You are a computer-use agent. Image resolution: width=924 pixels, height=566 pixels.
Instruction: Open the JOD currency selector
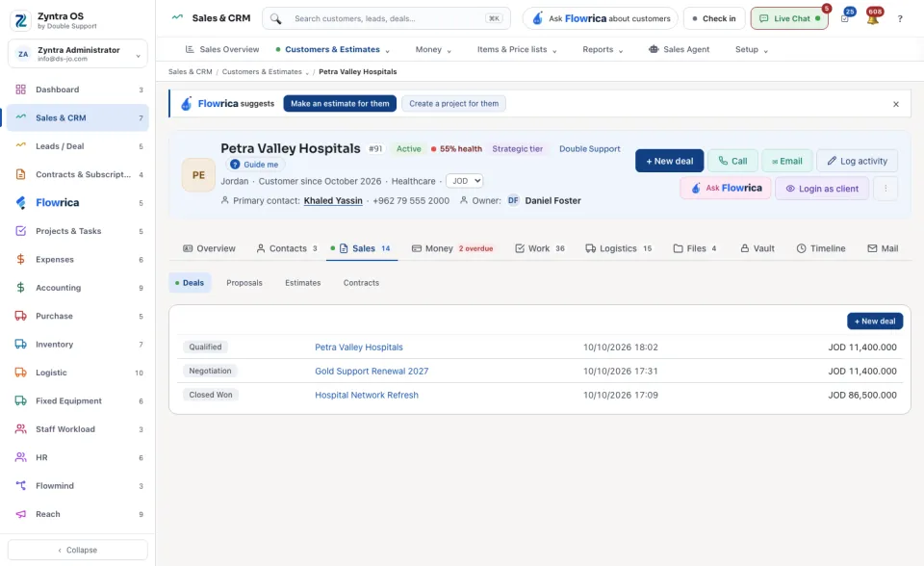[x=464, y=181]
